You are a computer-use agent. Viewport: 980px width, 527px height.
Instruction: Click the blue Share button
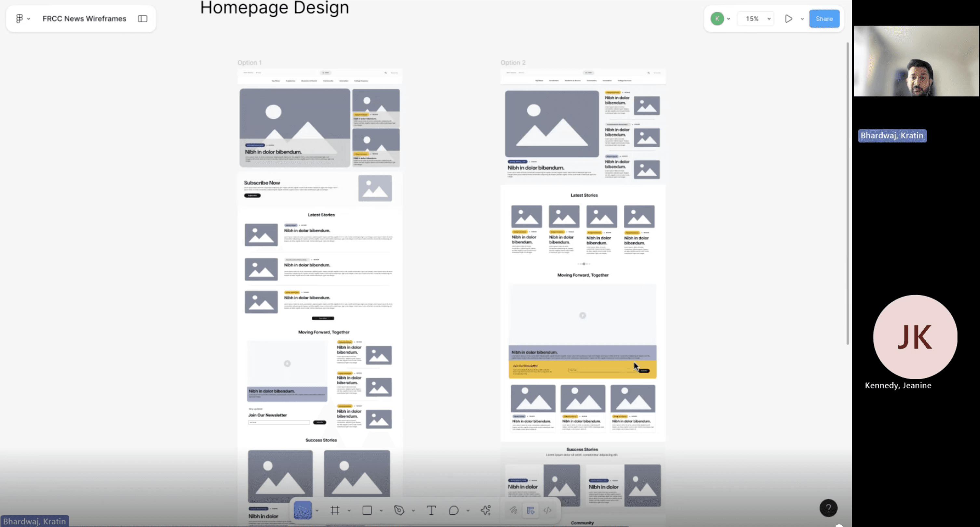[824, 19]
